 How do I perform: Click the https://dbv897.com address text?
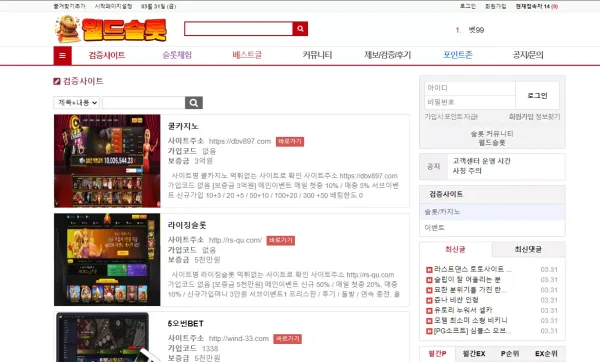coord(240,141)
